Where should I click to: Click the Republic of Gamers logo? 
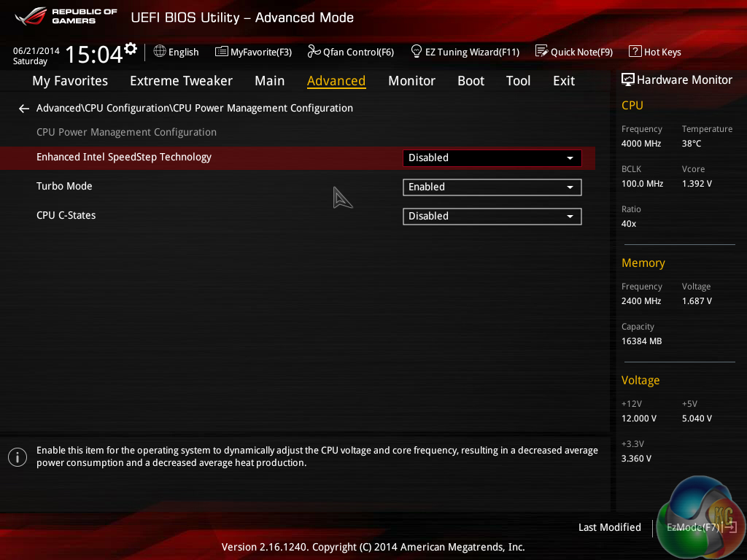coord(66,16)
